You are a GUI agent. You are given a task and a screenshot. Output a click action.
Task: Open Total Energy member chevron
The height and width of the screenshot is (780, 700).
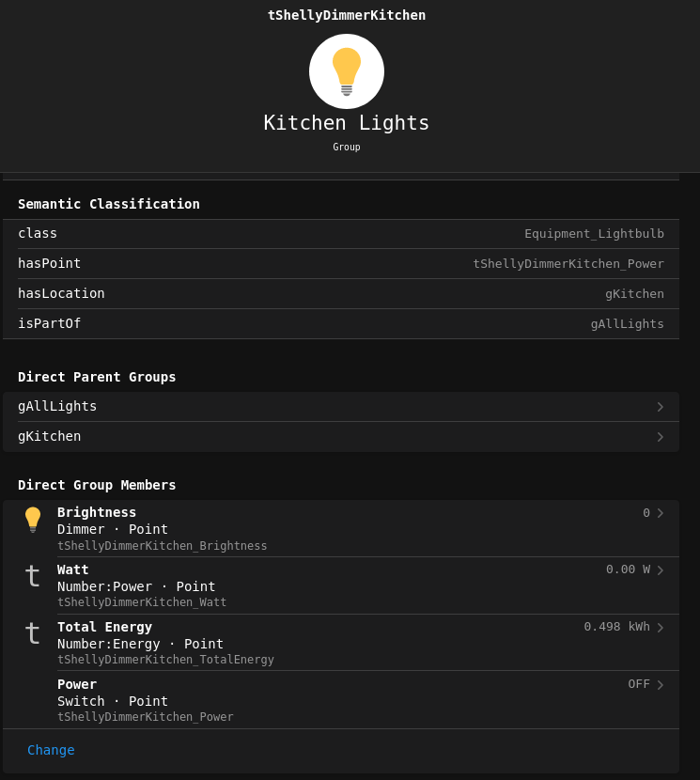pyautogui.click(x=660, y=628)
